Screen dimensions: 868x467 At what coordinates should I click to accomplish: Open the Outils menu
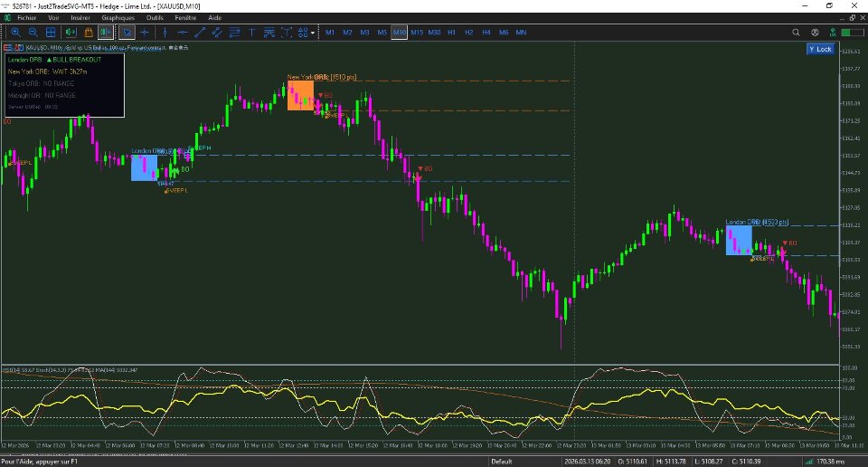155,18
